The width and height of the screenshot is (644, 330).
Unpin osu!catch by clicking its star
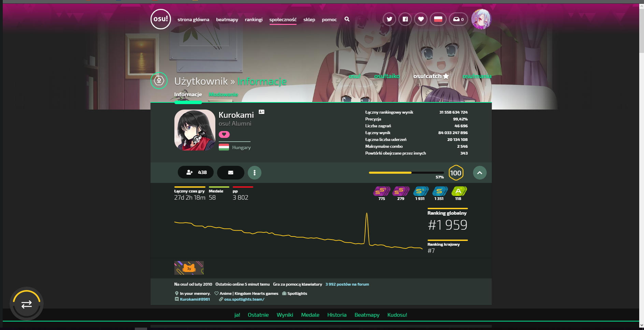[445, 76]
